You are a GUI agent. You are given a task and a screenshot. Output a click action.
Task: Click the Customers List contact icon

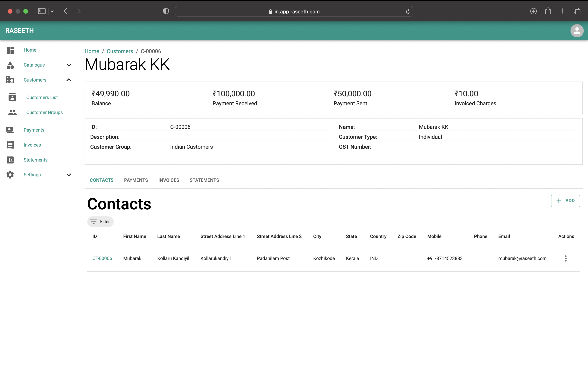click(x=12, y=97)
